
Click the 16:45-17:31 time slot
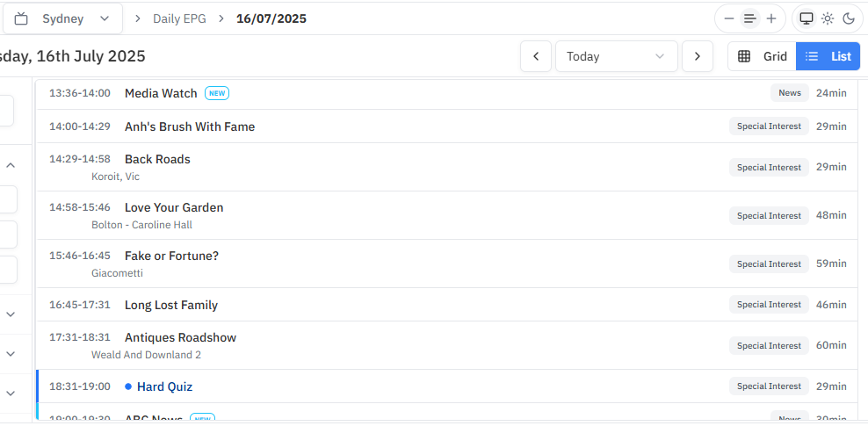(x=80, y=304)
